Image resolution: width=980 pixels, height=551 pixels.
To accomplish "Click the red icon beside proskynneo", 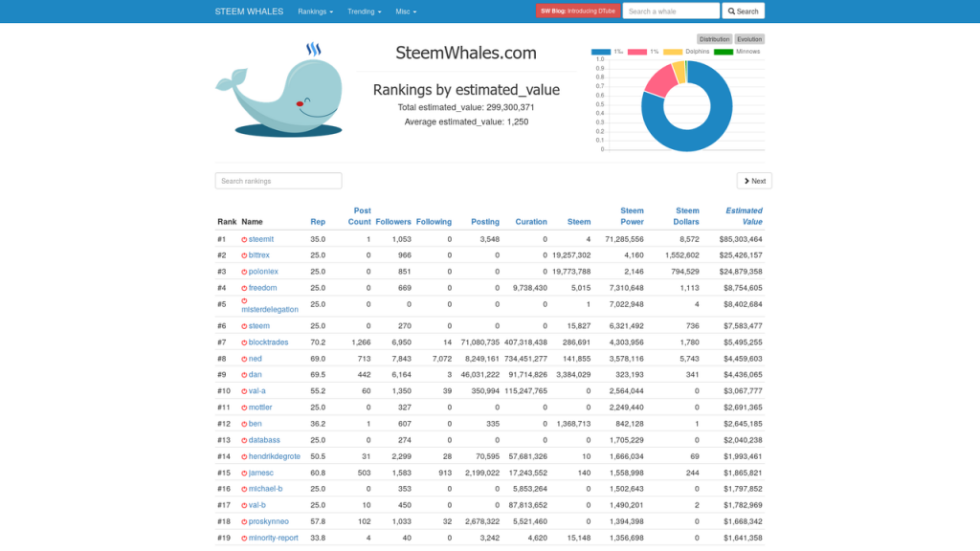I will (244, 522).
